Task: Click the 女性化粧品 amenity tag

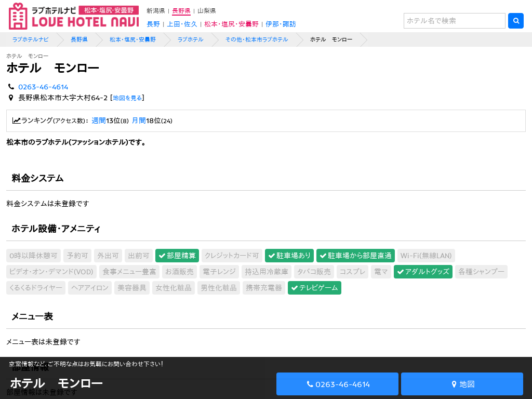Action: click(x=174, y=288)
